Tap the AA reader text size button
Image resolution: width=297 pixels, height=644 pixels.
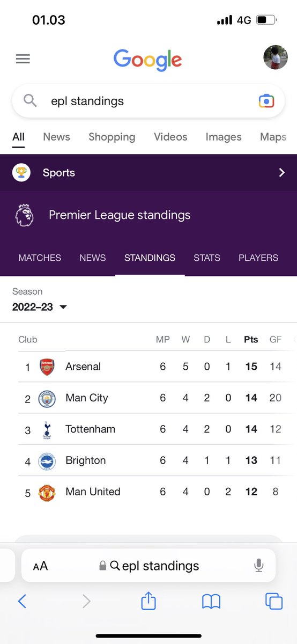(40, 566)
